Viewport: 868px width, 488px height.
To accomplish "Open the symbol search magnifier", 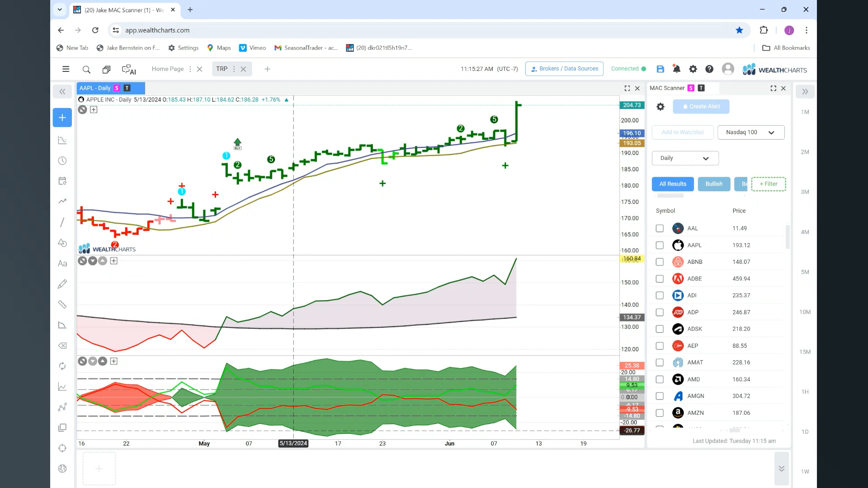I will tap(86, 70).
